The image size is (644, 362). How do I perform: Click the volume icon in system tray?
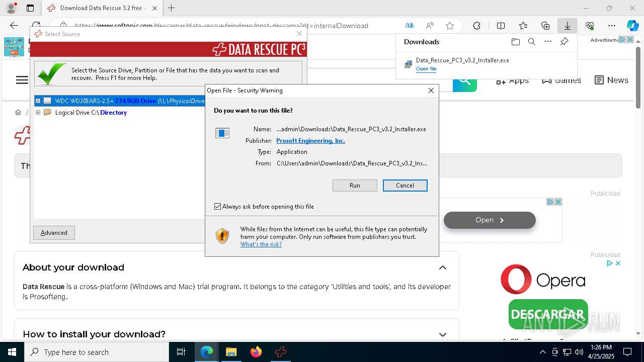pyautogui.click(x=579, y=352)
